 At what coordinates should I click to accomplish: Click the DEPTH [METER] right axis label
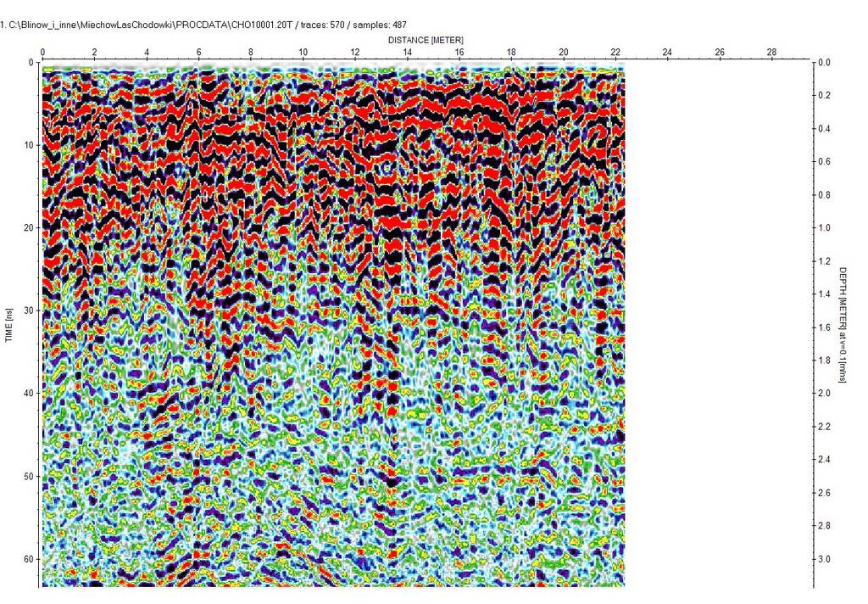click(x=843, y=324)
